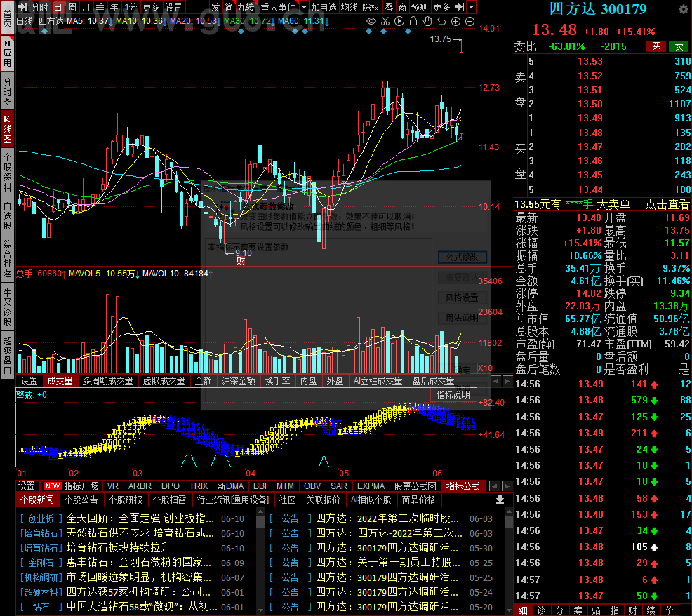
Task: Select the 细 tab in the bottom-right bar
Action: [x=524, y=610]
